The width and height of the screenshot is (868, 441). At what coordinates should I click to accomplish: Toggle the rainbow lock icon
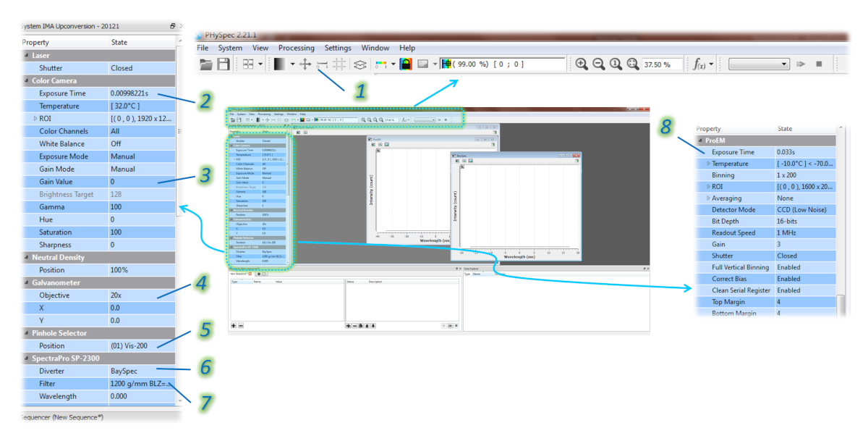click(407, 64)
